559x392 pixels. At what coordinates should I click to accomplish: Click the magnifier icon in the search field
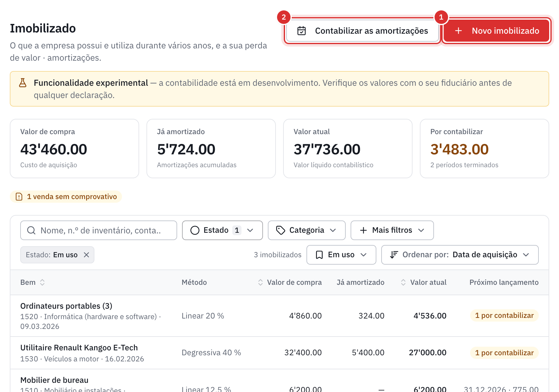pyautogui.click(x=31, y=230)
